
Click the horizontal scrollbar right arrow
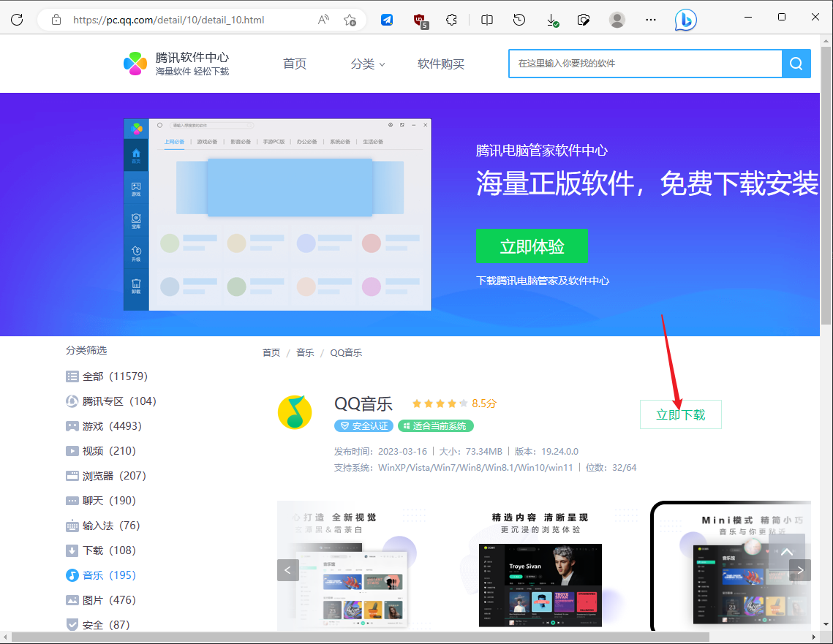[x=814, y=637]
